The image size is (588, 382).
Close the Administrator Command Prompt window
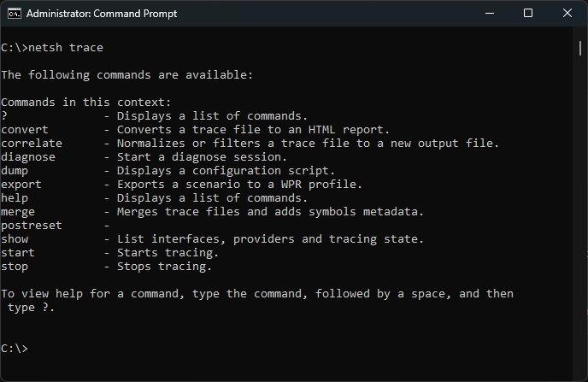[x=567, y=14]
